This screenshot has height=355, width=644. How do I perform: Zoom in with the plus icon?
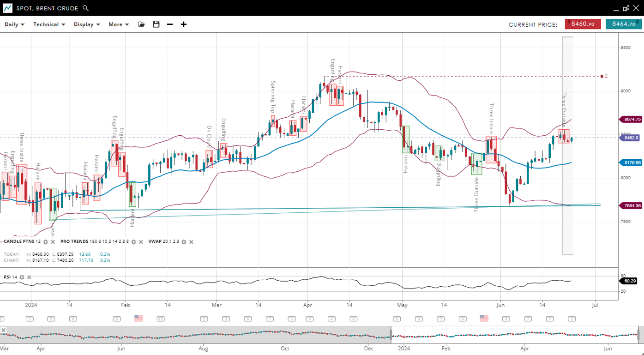point(184,24)
